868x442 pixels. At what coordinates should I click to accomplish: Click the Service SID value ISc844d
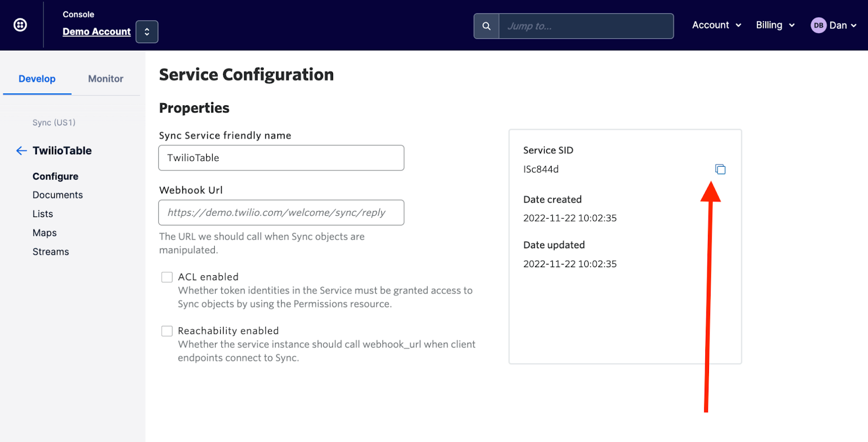pos(541,169)
